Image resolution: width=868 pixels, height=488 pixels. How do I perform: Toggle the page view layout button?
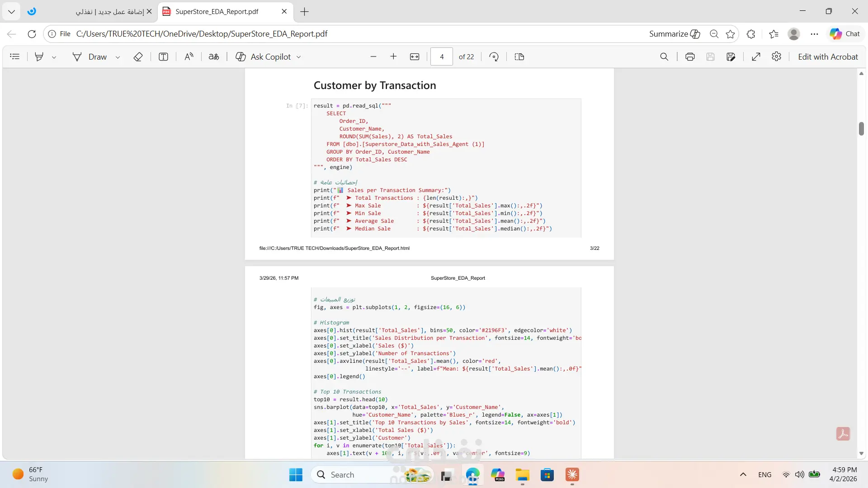point(519,56)
